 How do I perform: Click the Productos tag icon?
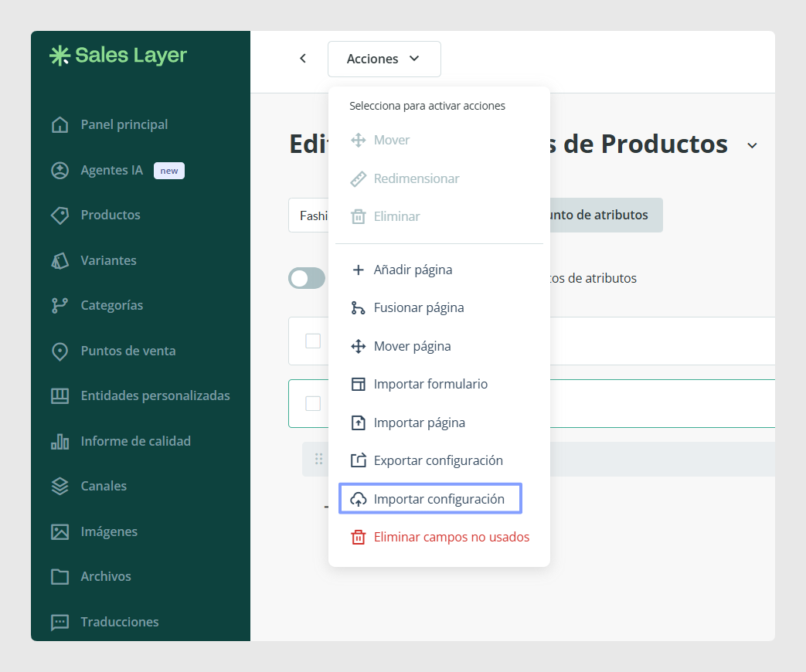(x=60, y=216)
